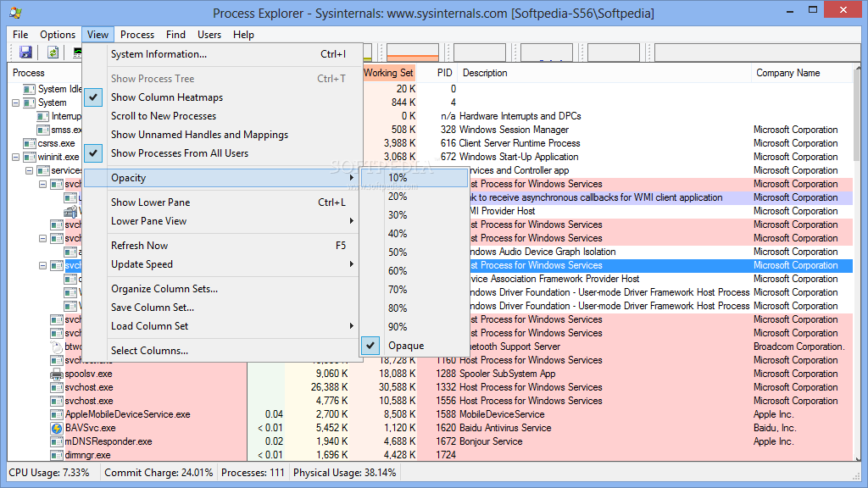Viewport: 868px width, 488px height.
Task: Open the Opacity submenu
Action: tap(223, 178)
